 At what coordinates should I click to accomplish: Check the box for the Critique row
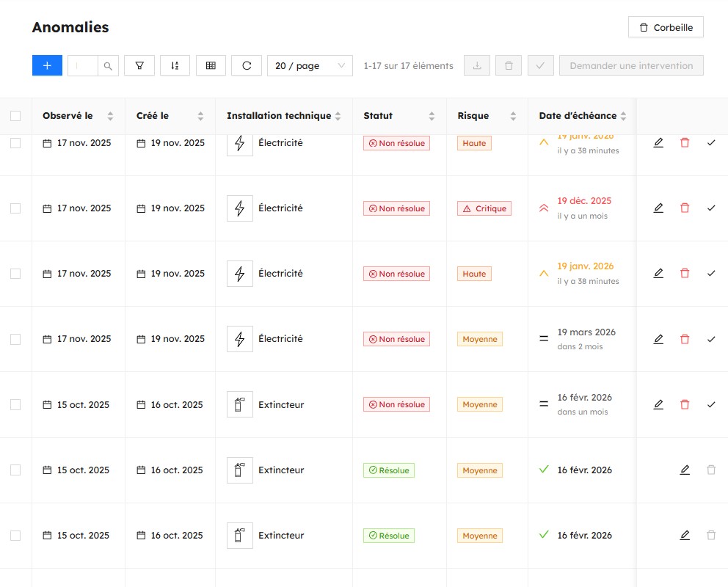(15, 208)
